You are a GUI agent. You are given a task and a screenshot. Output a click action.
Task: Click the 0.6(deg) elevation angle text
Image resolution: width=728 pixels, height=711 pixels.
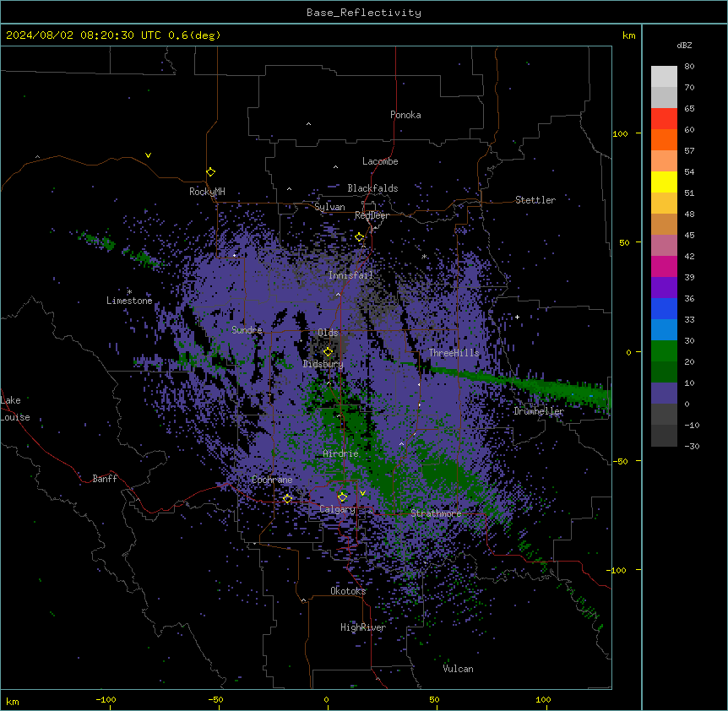pyautogui.click(x=194, y=35)
